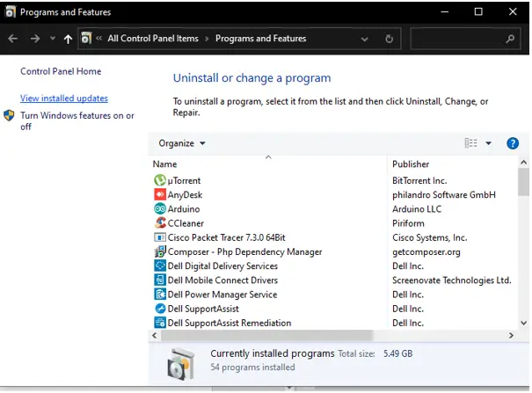
Task: Click the change view list icon
Action: click(470, 143)
